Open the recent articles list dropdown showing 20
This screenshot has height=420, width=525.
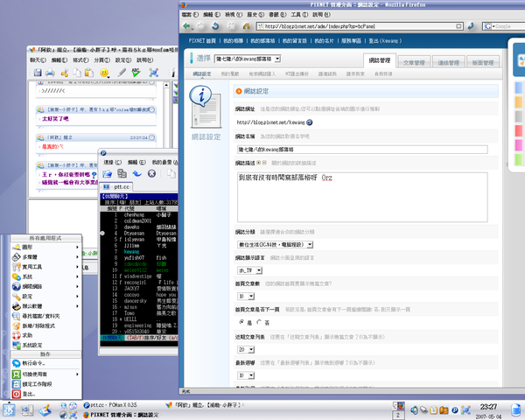tap(246, 349)
